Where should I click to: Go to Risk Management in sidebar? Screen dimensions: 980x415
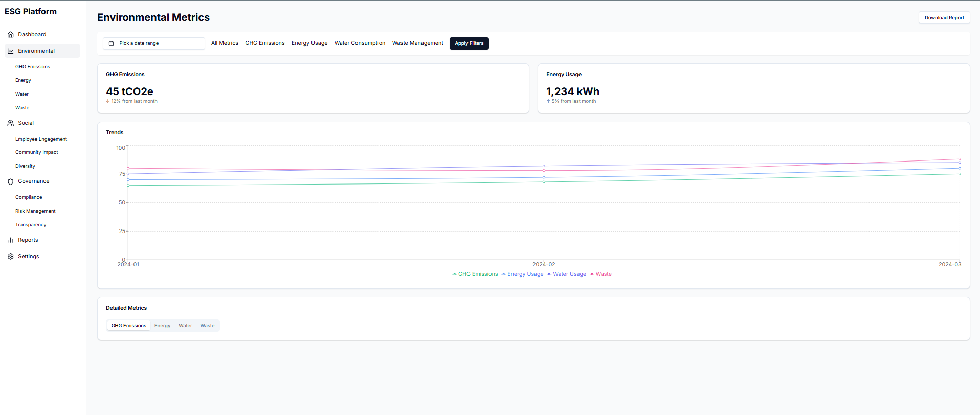click(35, 211)
